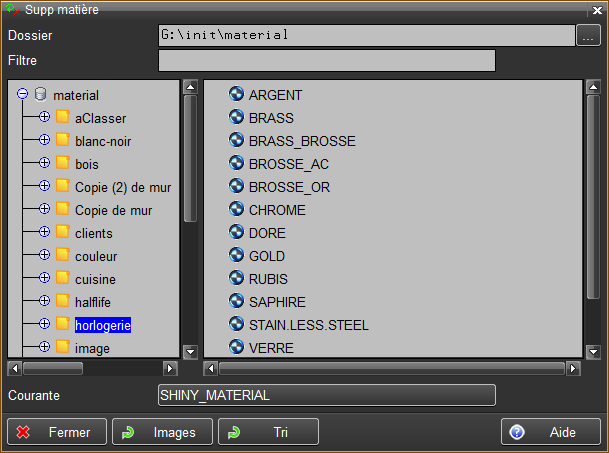Click the Courante SHINY_MATERIAL field

327,395
